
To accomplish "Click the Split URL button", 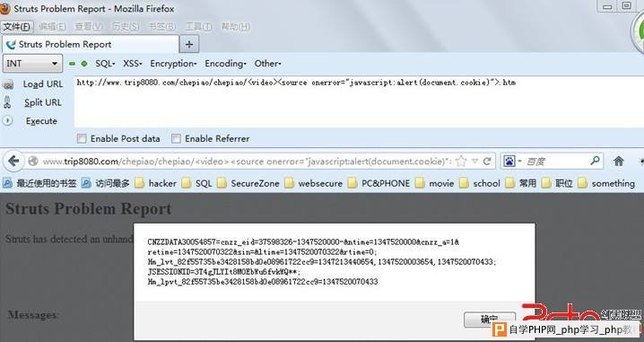I will pos(43,102).
